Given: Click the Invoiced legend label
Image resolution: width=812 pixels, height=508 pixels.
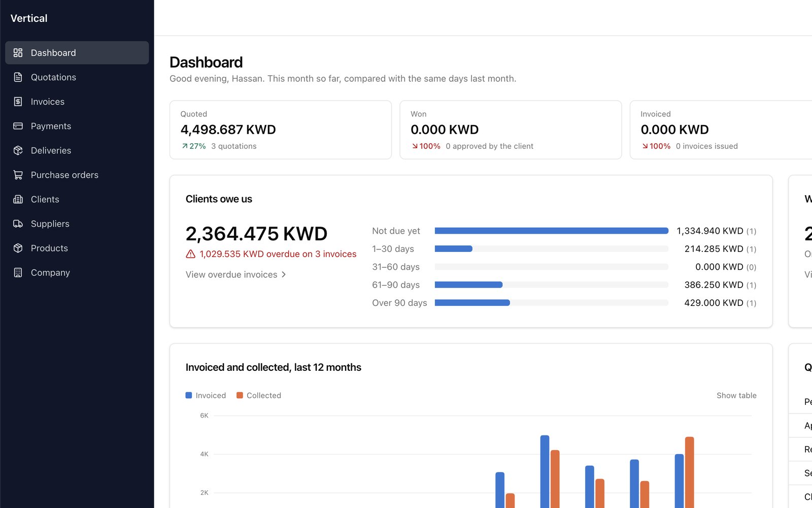Looking at the screenshot, I should pyautogui.click(x=211, y=395).
